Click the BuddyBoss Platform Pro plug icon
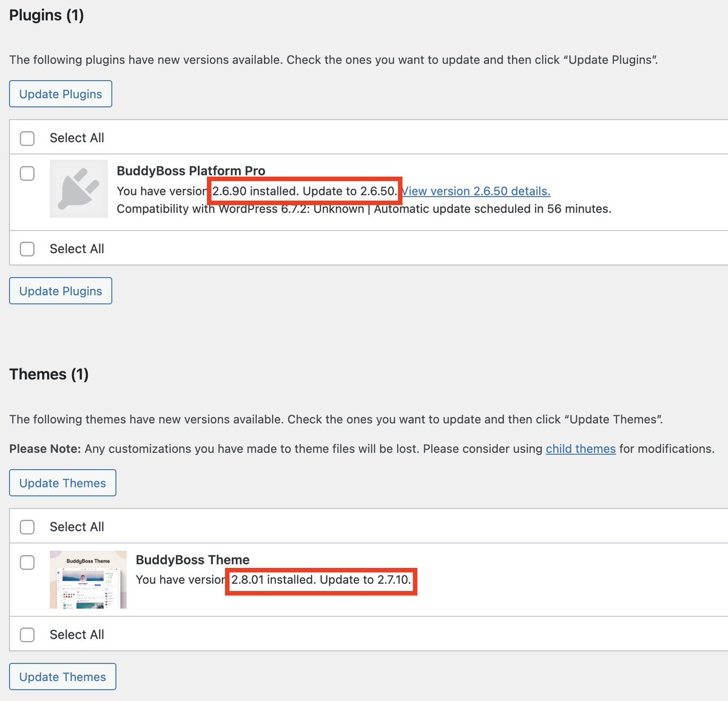Viewport: 728px width, 701px height. click(x=79, y=189)
